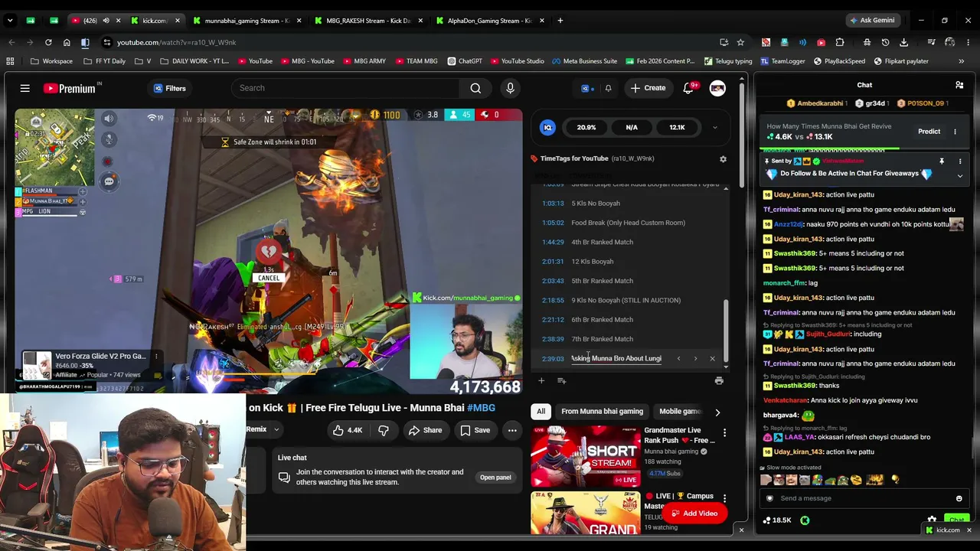Viewport: 980px width, 551px height.
Task: Delete the Asking Munna Bro About Lungi tag
Action: [712, 358]
